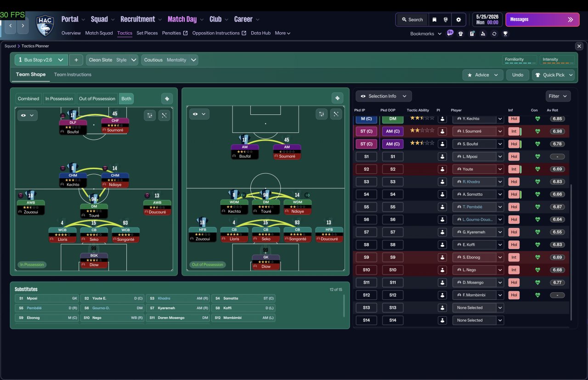Select the Both pitch view
This screenshot has width=588, height=380.
click(126, 98)
